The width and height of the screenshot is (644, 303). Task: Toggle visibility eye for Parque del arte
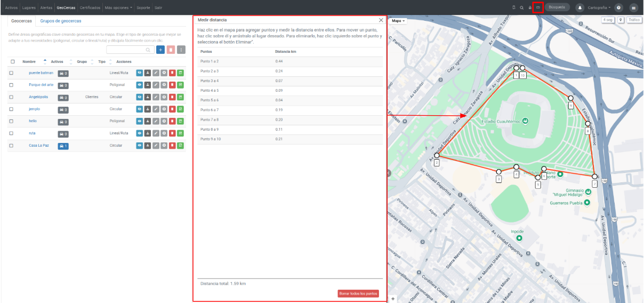tap(139, 85)
